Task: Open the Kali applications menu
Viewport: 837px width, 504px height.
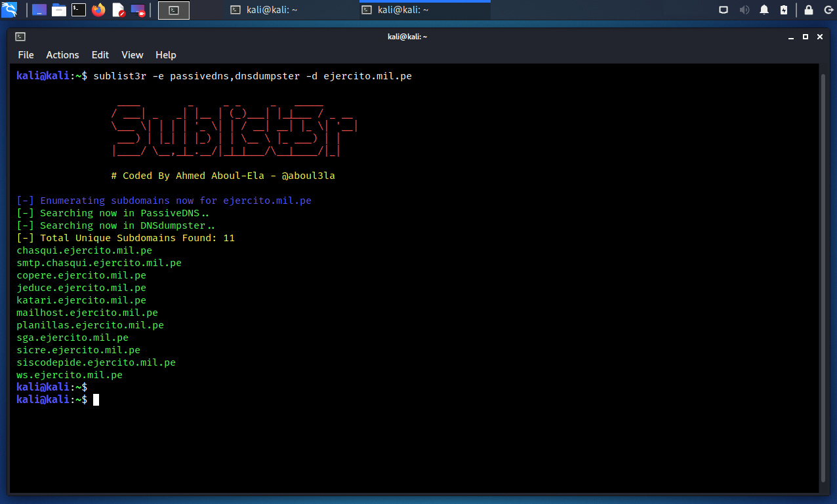Action: pyautogui.click(x=9, y=10)
